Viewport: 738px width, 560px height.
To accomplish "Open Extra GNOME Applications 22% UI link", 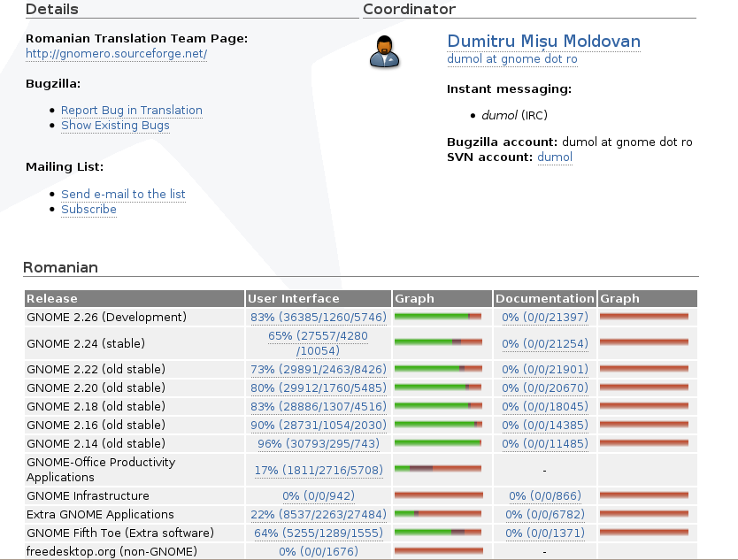I will [x=319, y=514].
